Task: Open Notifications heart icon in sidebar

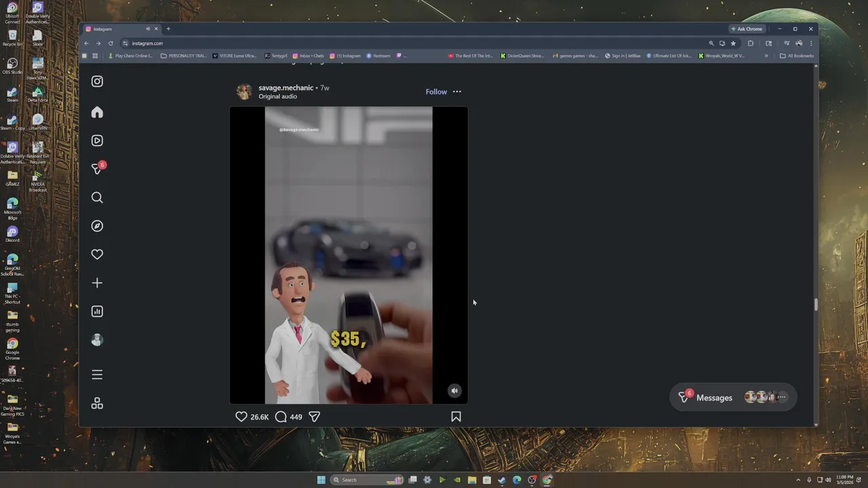Action: click(x=97, y=255)
